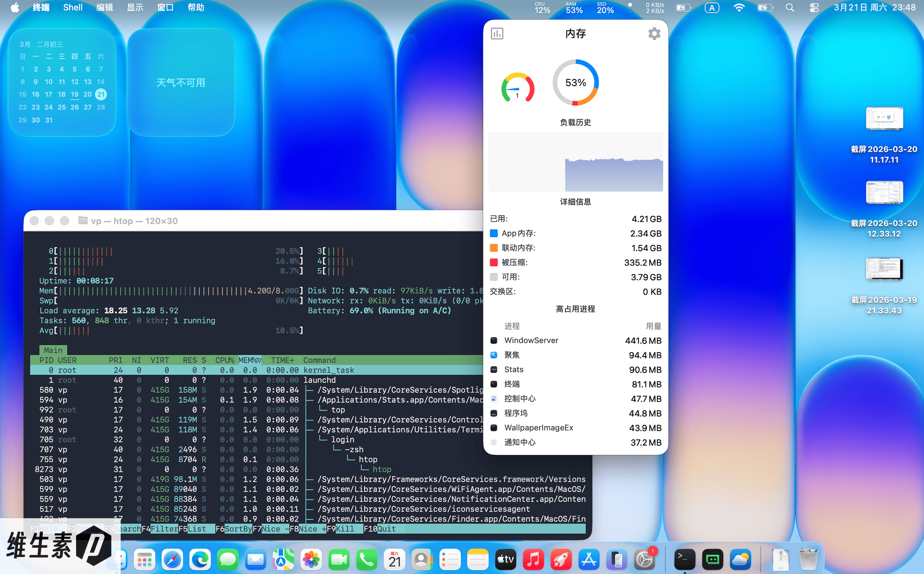
Task: Click the CPU 12% menu bar widget
Action: pos(542,8)
